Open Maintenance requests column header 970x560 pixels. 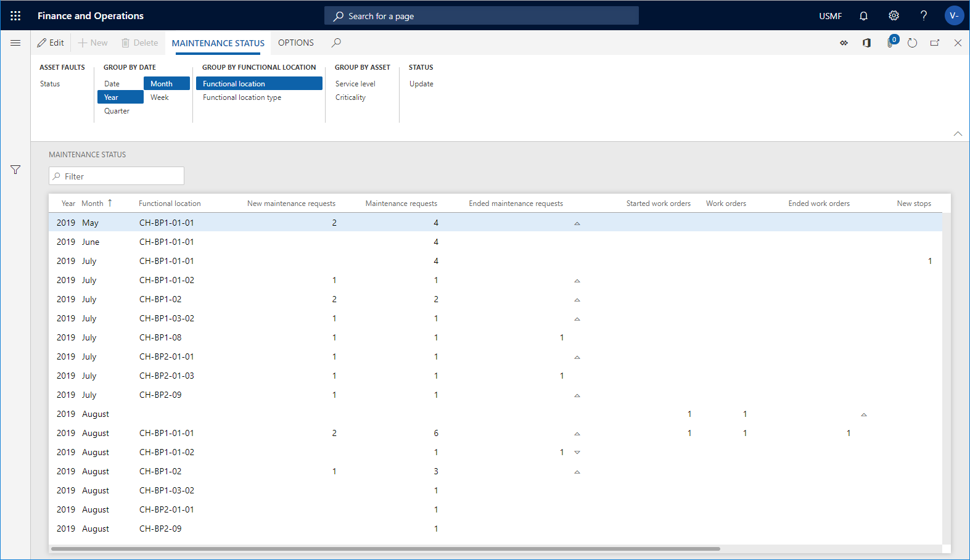(x=401, y=204)
